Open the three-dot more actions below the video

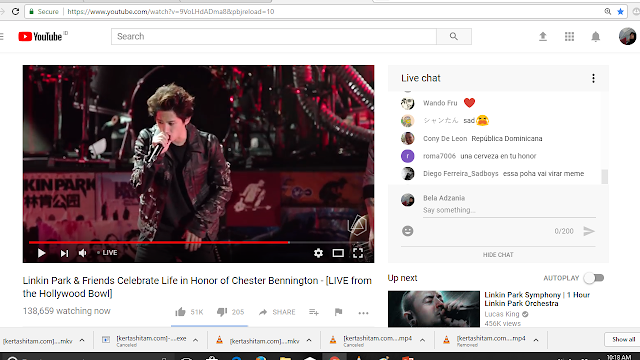[363, 313]
